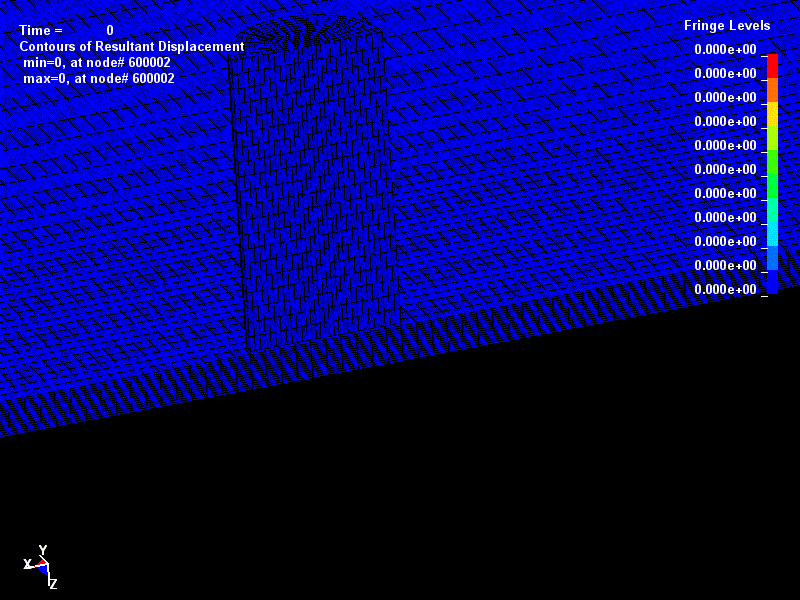This screenshot has height=600, width=800.
Task: Select the red segment of the fringe bar
Action: point(772,65)
